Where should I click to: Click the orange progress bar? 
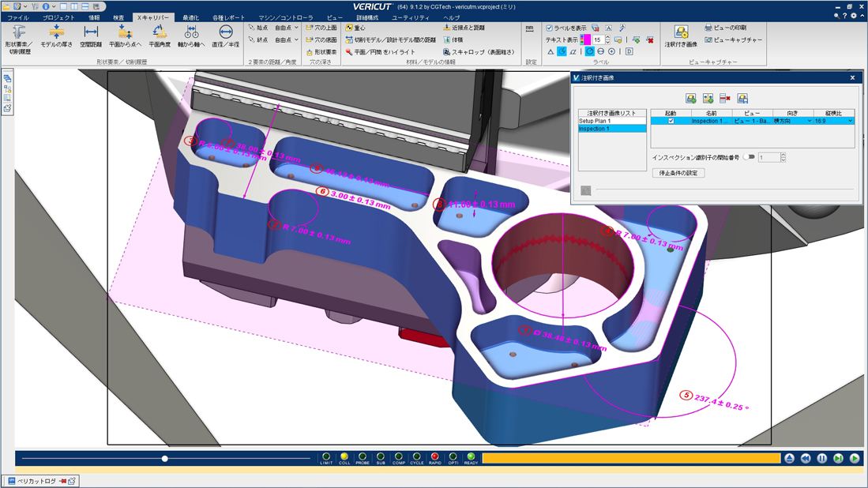pos(631,458)
